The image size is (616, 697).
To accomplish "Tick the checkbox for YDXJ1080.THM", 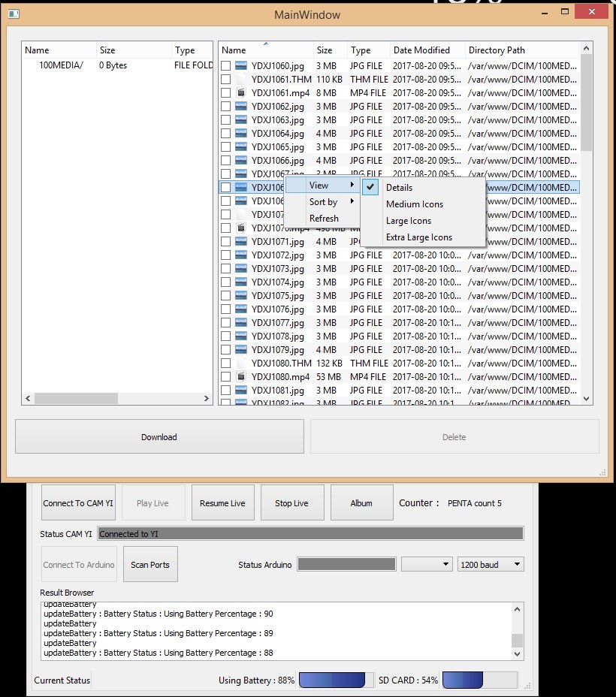I will [226, 364].
